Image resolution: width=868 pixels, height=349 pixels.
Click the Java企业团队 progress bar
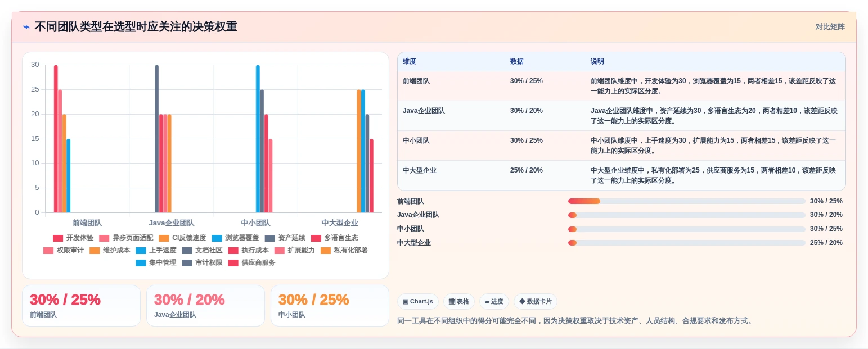[687, 215]
